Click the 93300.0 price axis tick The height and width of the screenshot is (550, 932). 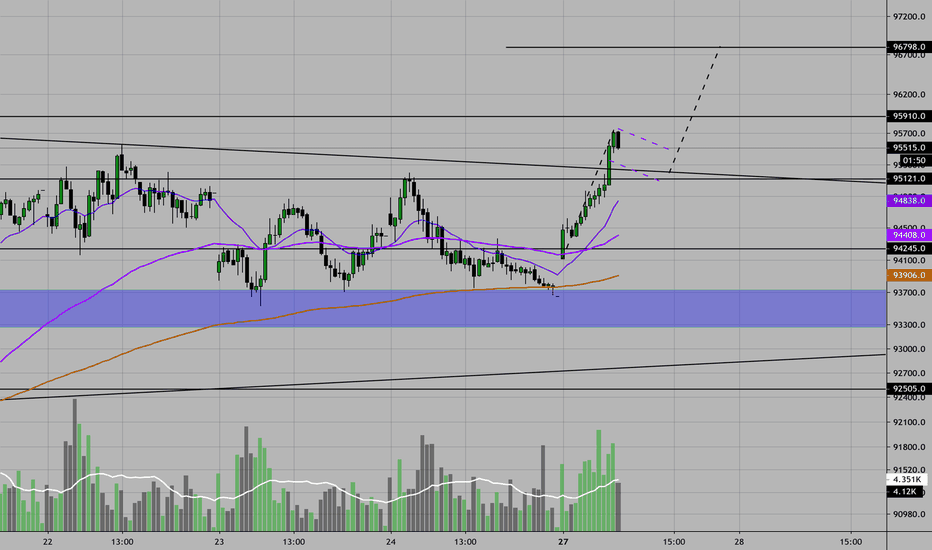point(909,325)
